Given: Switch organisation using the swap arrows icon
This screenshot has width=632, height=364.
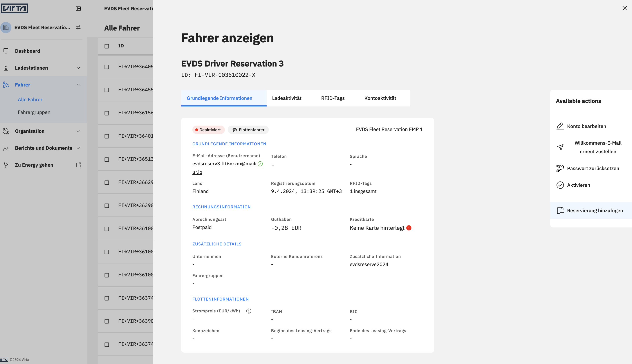Looking at the screenshot, I should [x=78, y=27].
